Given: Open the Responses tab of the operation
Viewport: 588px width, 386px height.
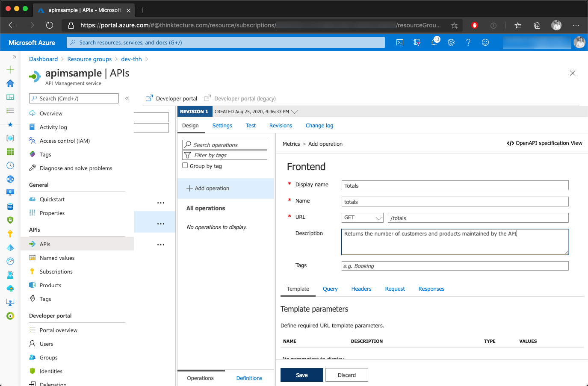Looking at the screenshot, I should tap(431, 289).
